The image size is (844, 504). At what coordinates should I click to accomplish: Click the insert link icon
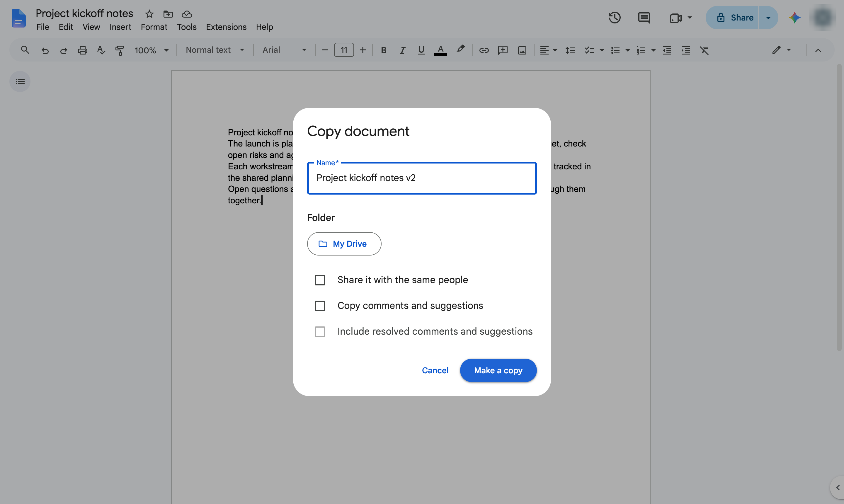tap(484, 50)
